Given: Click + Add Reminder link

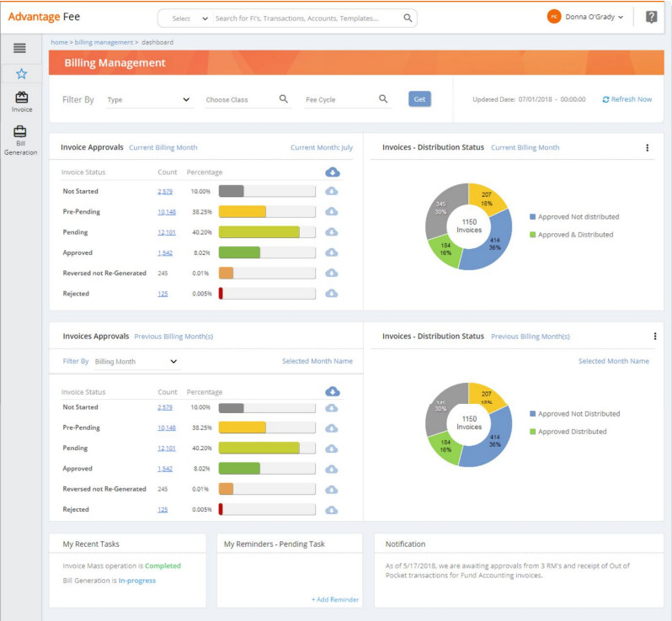Looking at the screenshot, I should [335, 599].
